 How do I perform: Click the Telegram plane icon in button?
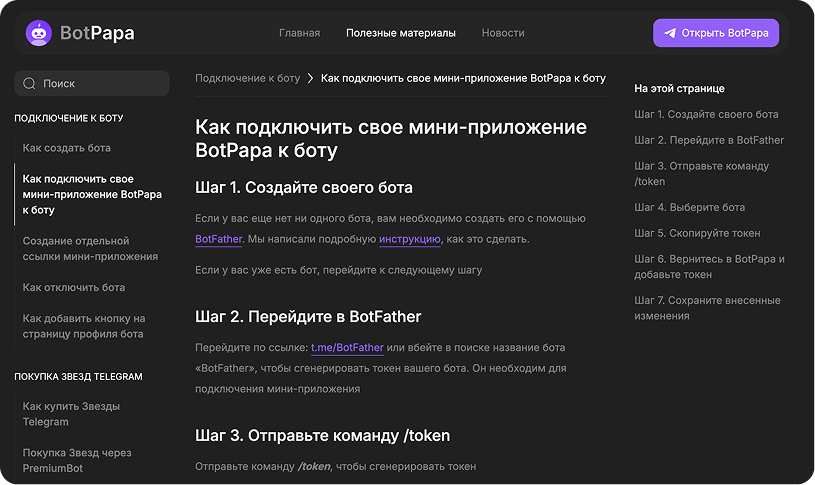669,33
